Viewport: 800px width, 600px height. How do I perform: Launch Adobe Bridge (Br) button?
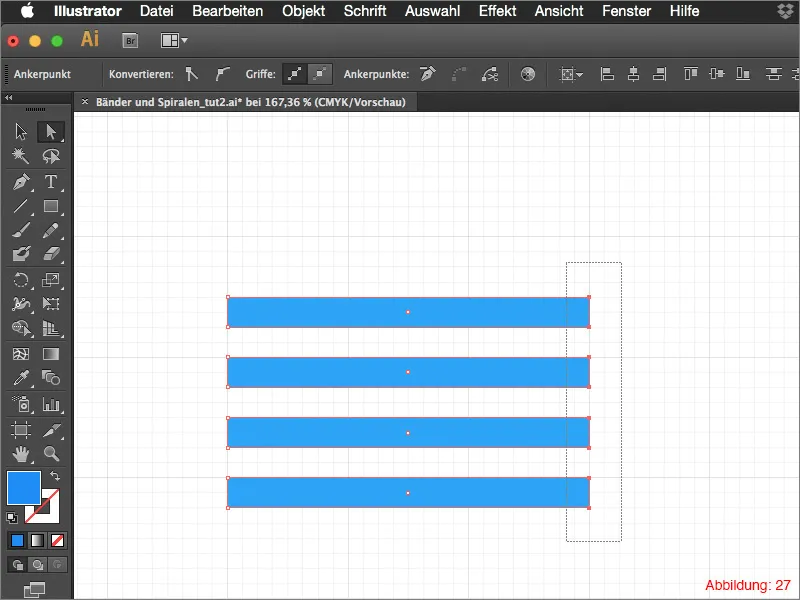(130, 40)
